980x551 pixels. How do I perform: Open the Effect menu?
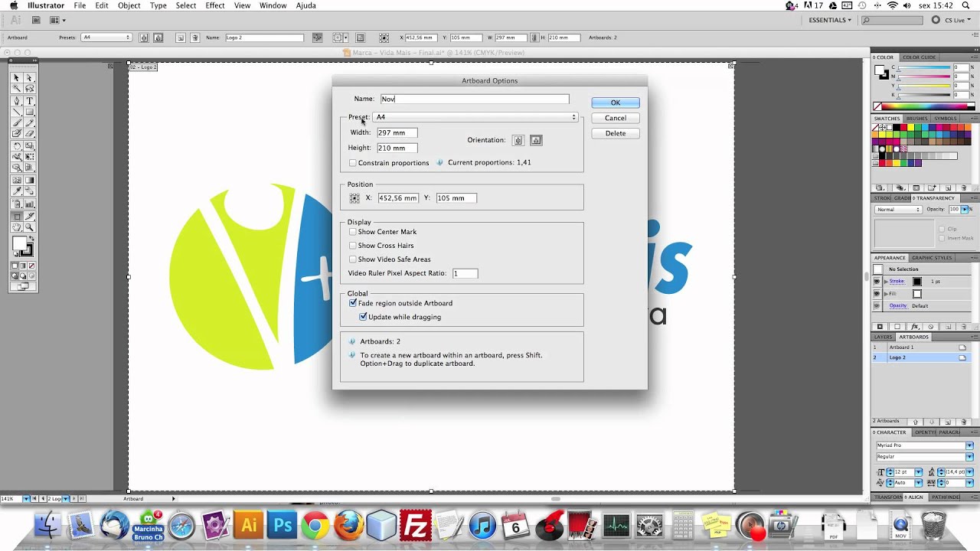215,5
